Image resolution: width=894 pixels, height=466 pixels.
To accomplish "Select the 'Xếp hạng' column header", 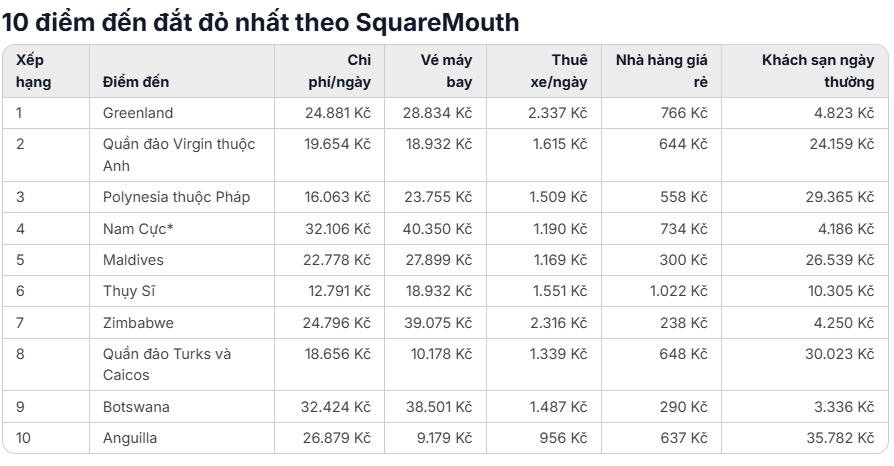I will point(46,71).
